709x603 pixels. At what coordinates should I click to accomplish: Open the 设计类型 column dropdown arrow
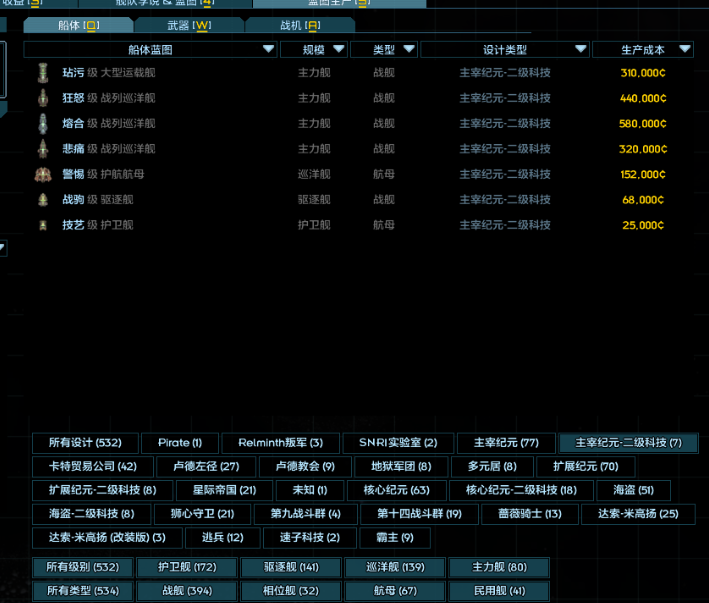tap(581, 49)
